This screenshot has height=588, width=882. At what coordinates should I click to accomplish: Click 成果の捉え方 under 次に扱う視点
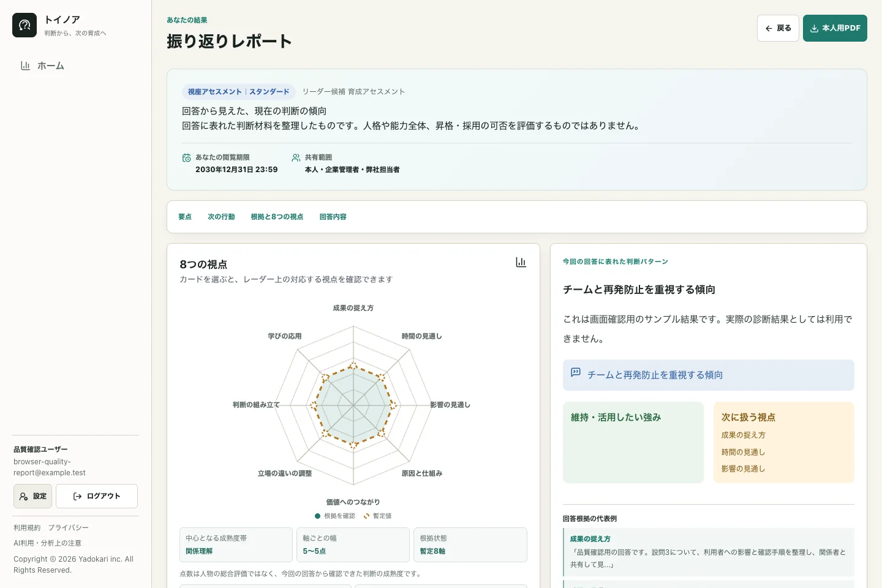pyautogui.click(x=744, y=435)
